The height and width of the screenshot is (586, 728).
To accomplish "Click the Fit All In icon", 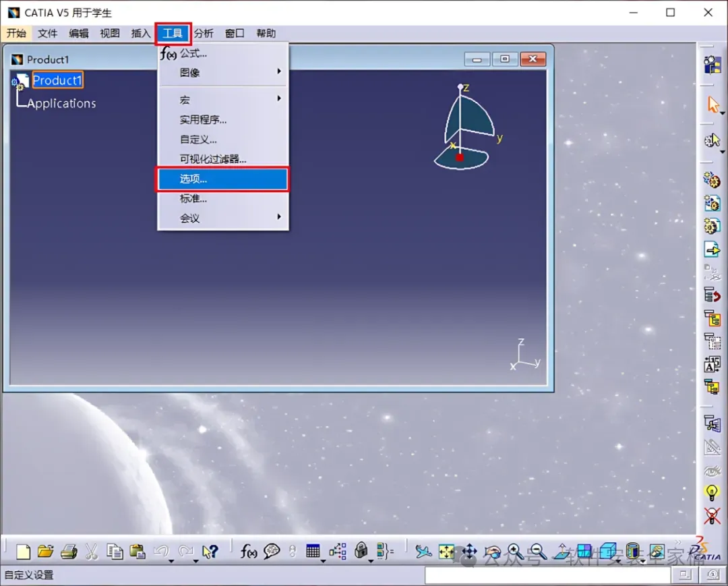I will [x=446, y=552].
